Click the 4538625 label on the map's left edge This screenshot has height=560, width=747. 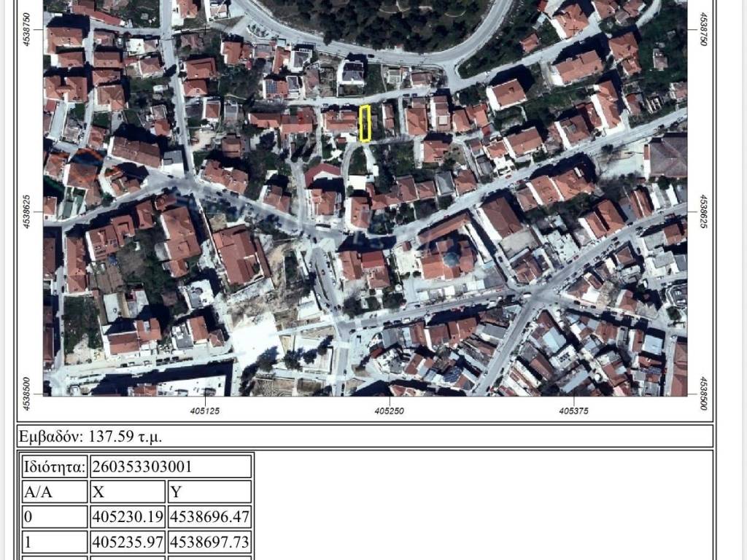pos(28,212)
